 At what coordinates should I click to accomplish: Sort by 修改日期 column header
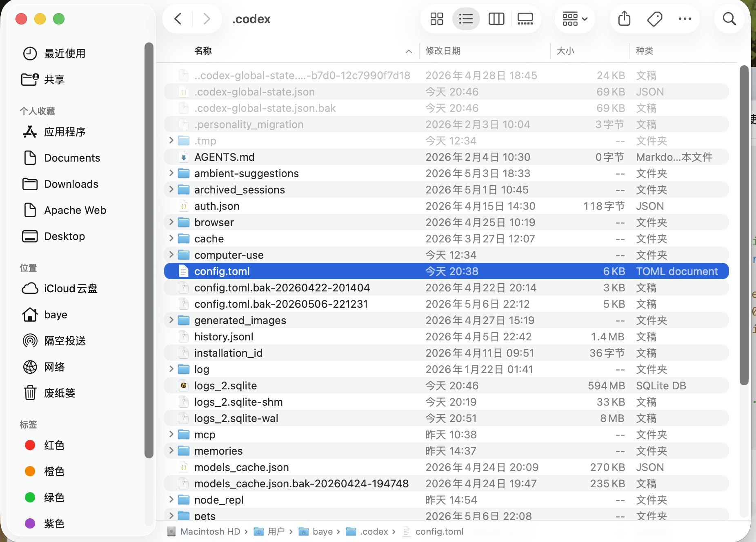pyautogui.click(x=443, y=51)
